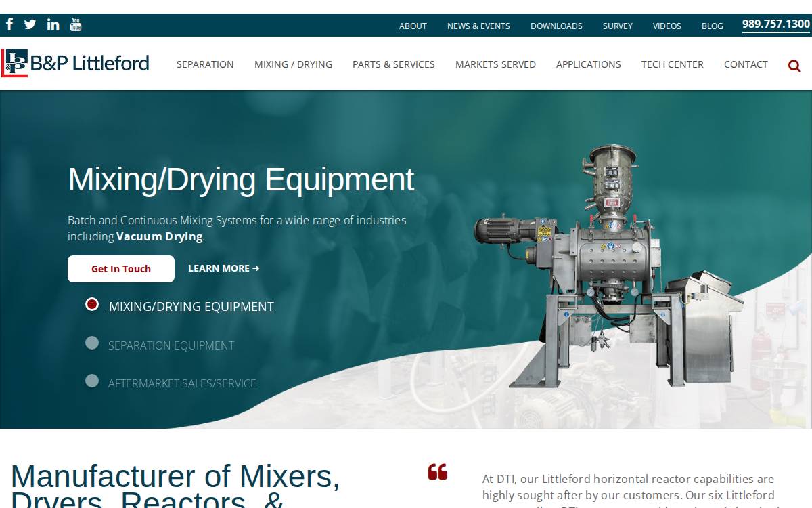This screenshot has width=812, height=508.
Task: Open the LinkedIn social icon
Action: coord(53,24)
